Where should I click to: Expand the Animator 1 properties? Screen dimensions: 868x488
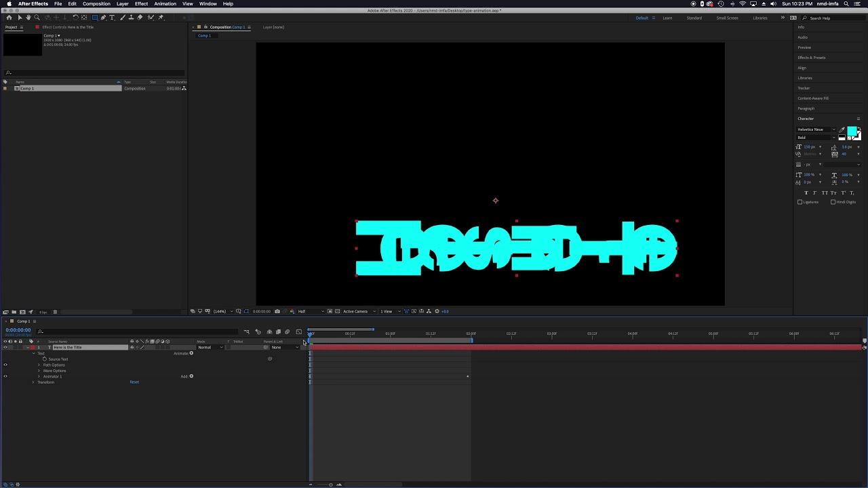39,376
